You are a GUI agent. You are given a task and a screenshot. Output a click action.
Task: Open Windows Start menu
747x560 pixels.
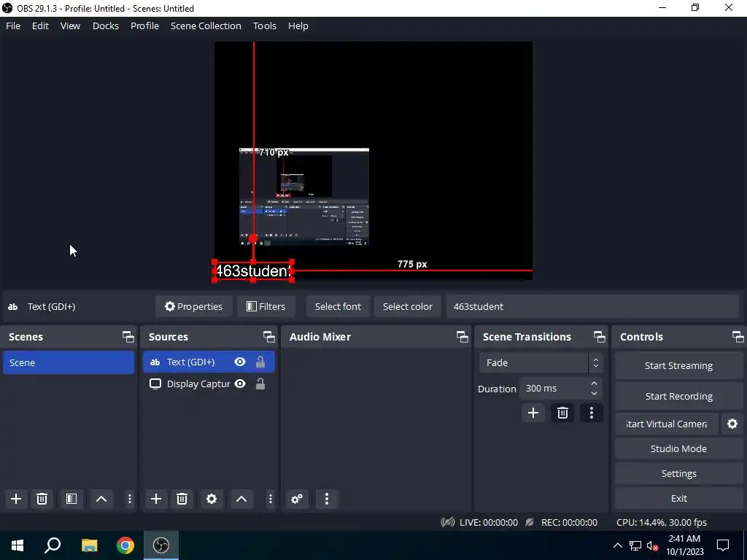[18, 545]
